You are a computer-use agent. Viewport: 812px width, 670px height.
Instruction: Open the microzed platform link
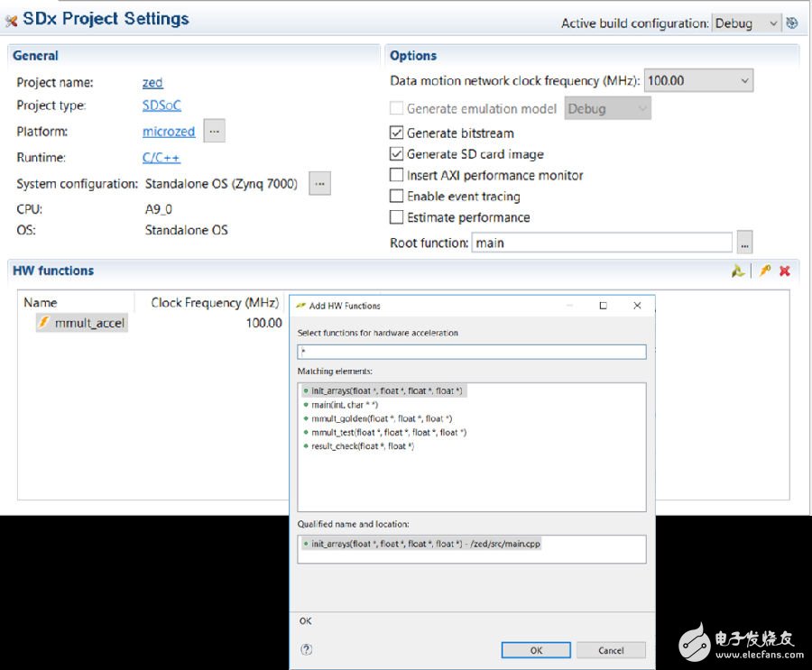click(x=169, y=132)
